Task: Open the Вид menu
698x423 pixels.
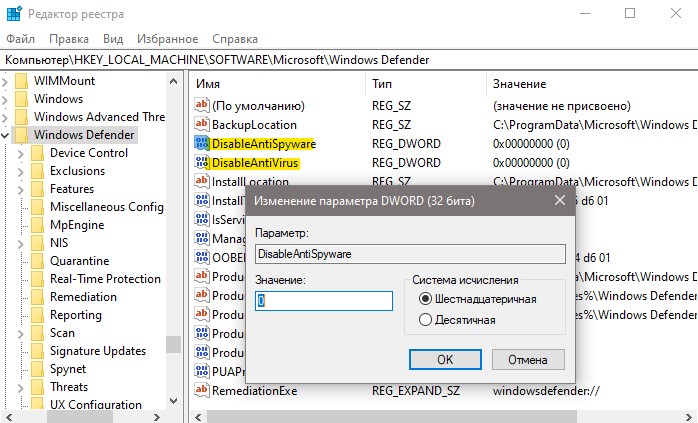Action: coord(113,39)
